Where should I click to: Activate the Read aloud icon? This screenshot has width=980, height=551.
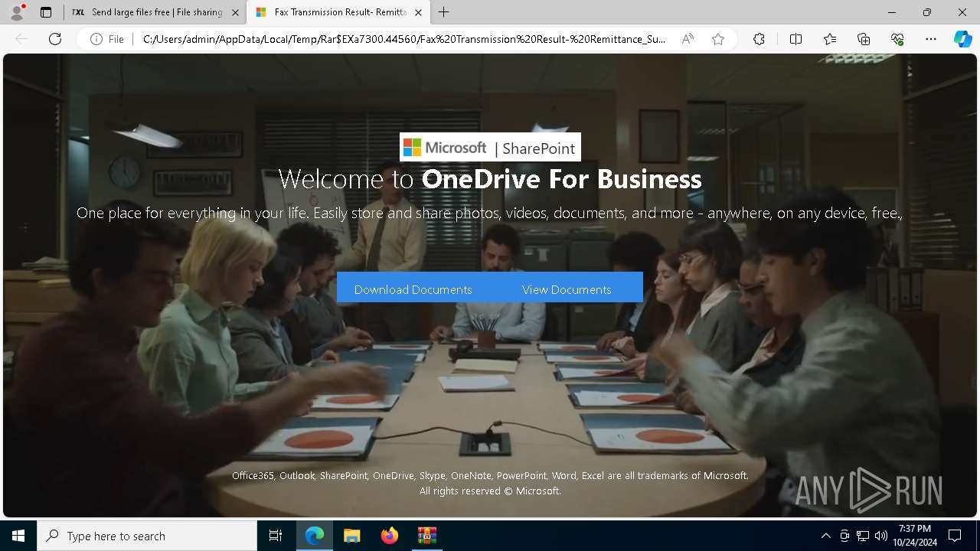(x=688, y=39)
